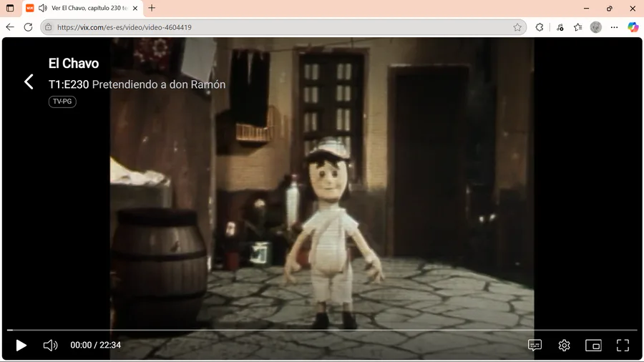Open browser Extensions
This screenshot has height=362, width=644.
click(540, 27)
